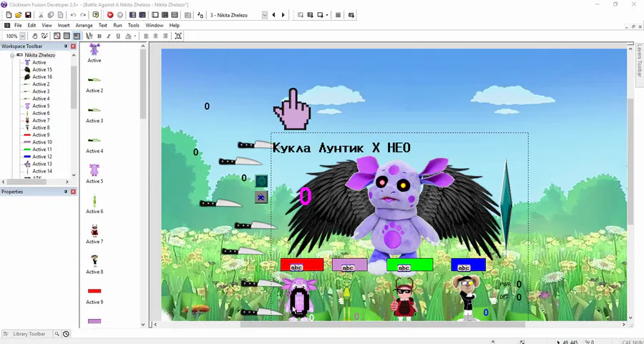This screenshot has height=344, width=644.
Task: Open the '3 - Nikita Zhelezo' frame dropdown
Action: coord(265,15)
